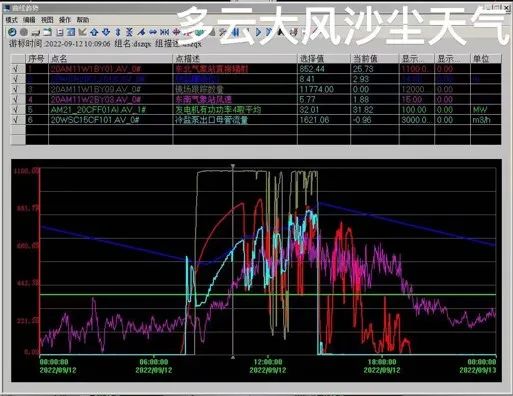This screenshot has width=513, height=396.
Task: Click the vertical compress arrows icon
Action: (129, 32)
